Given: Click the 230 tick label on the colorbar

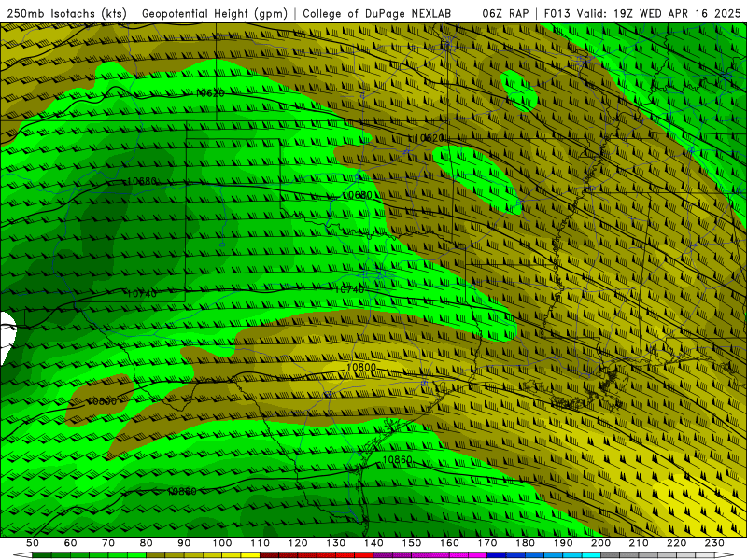Looking at the screenshot, I should (x=714, y=543).
